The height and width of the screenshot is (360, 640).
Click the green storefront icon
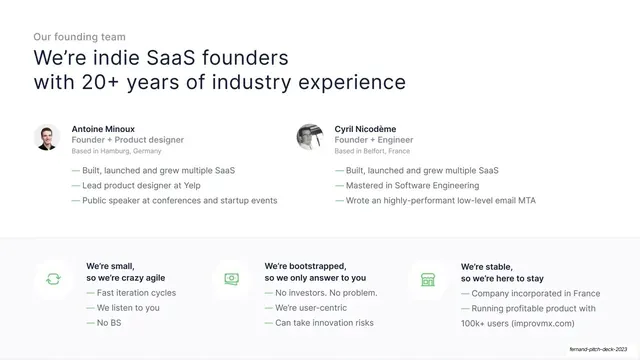[428, 280]
